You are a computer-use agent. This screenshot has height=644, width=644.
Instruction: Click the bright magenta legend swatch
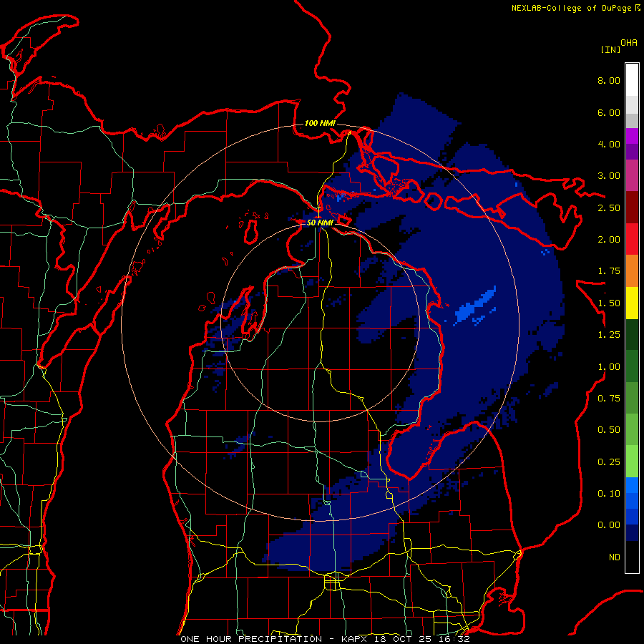pyautogui.click(x=632, y=136)
